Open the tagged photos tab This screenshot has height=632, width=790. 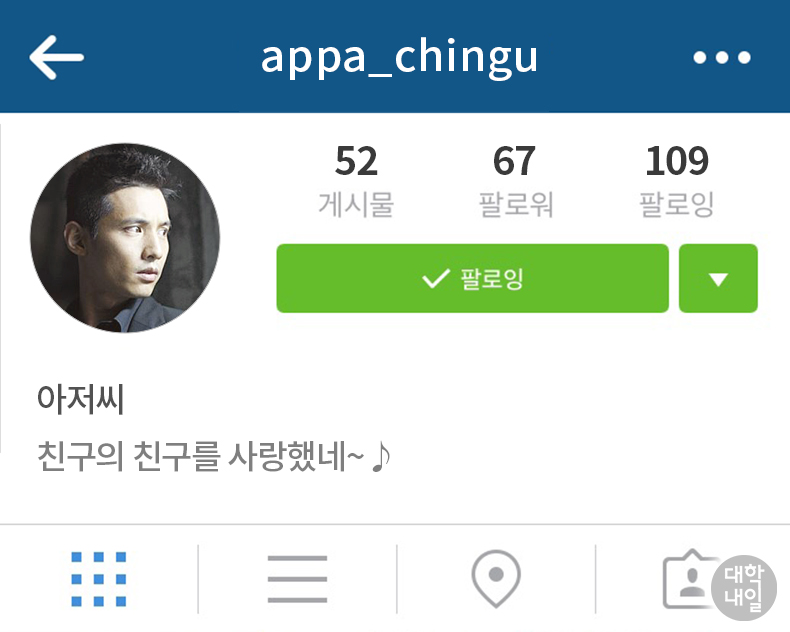coord(690,579)
